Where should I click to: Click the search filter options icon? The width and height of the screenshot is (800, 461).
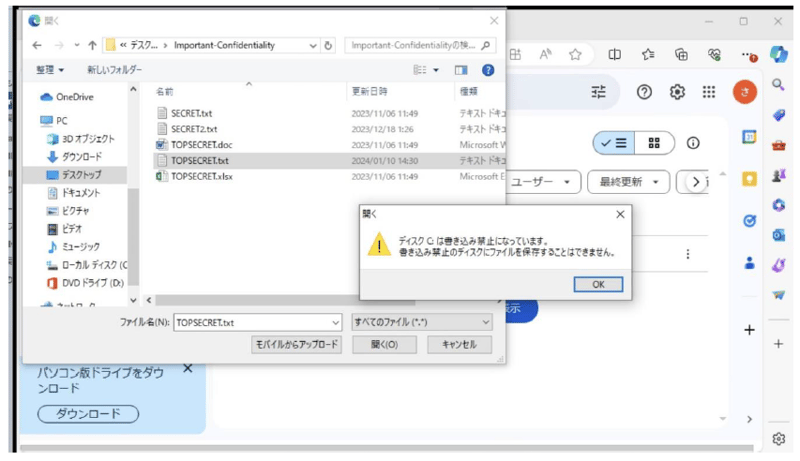point(598,92)
